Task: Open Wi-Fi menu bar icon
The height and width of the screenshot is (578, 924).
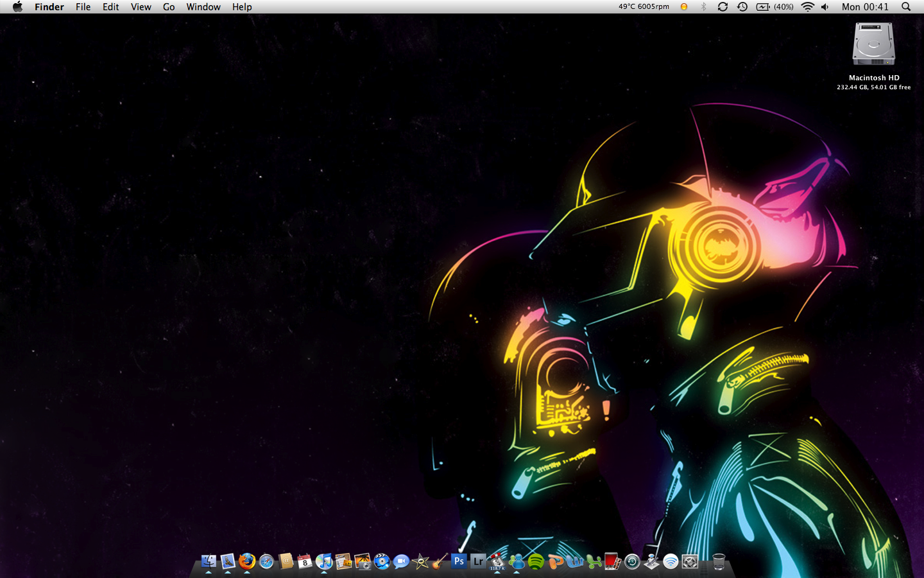Action: [x=808, y=6]
